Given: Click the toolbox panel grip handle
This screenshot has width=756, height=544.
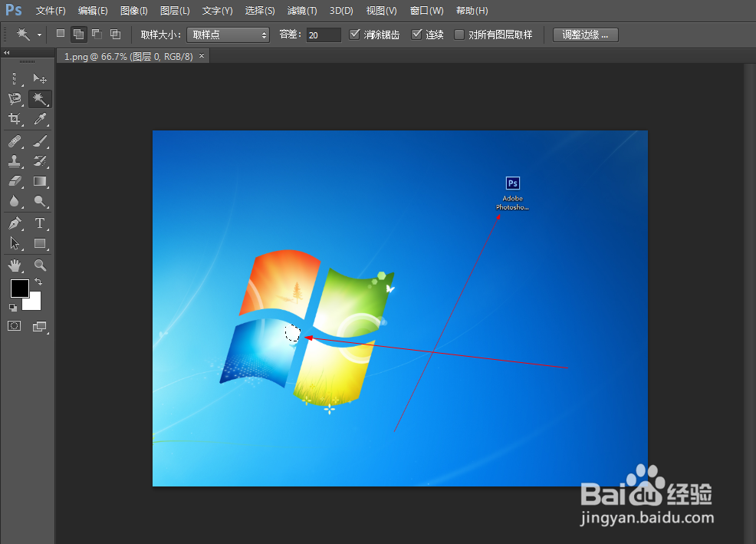Looking at the screenshot, I should [x=27, y=62].
